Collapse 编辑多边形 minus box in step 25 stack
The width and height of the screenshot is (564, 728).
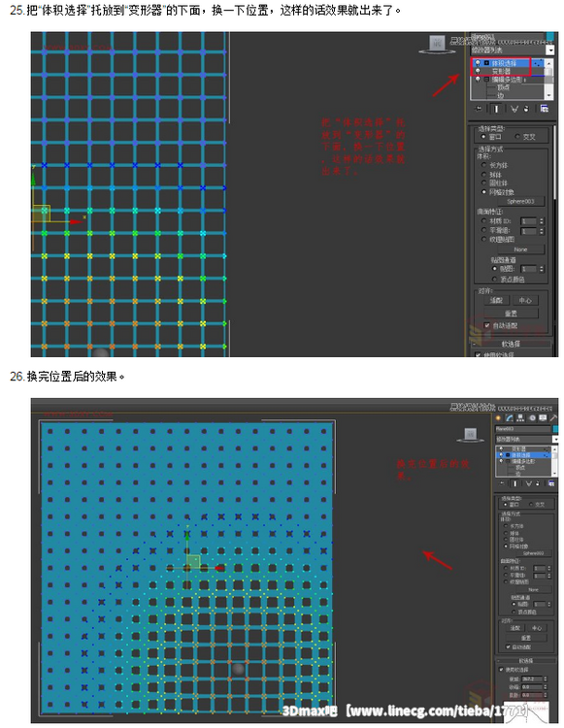(x=486, y=80)
